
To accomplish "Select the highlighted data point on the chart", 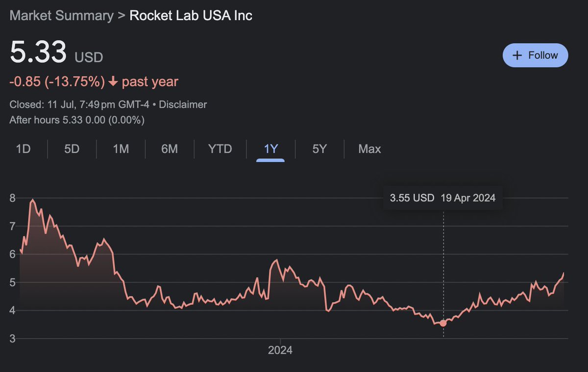I will point(443,323).
